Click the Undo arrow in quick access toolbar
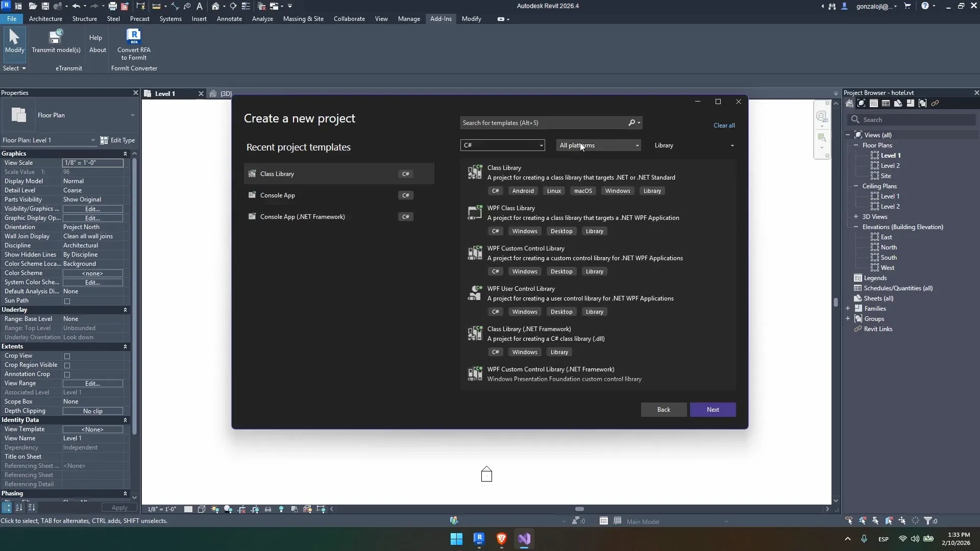Screen dimensions: 980x551 (x=76, y=6)
